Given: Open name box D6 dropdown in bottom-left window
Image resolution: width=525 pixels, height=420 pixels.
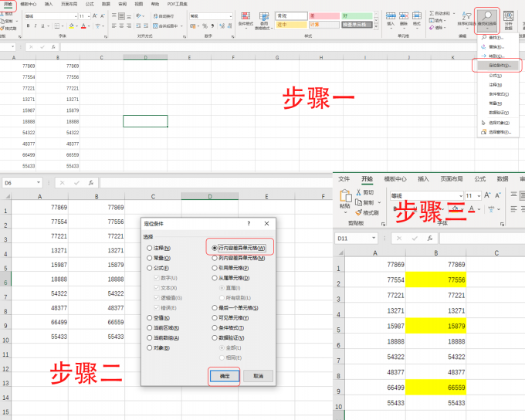Looking at the screenshot, I should [39, 182].
